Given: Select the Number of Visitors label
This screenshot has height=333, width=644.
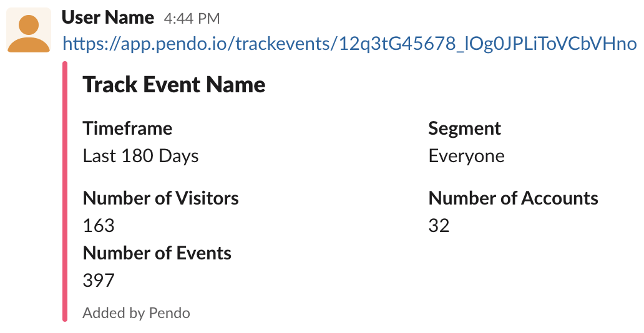Looking at the screenshot, I should (160, 198).
